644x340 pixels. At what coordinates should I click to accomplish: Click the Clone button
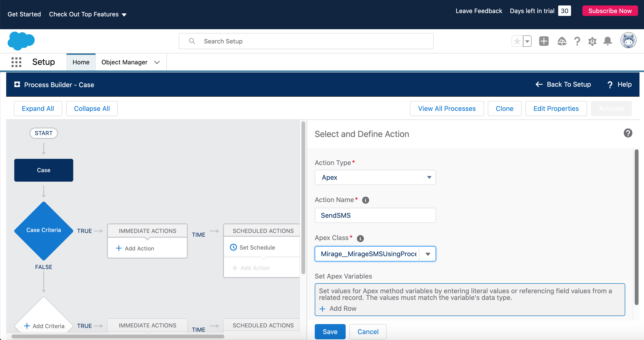pyautogui.click(x=504, y=109)
